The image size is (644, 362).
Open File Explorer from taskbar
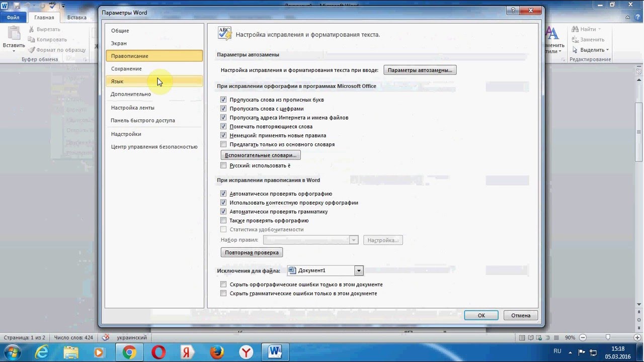click(71, 352)
